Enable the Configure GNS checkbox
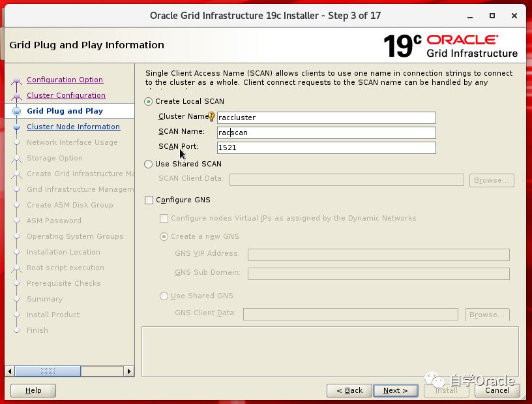532x404 pixels. pos(149,200)
